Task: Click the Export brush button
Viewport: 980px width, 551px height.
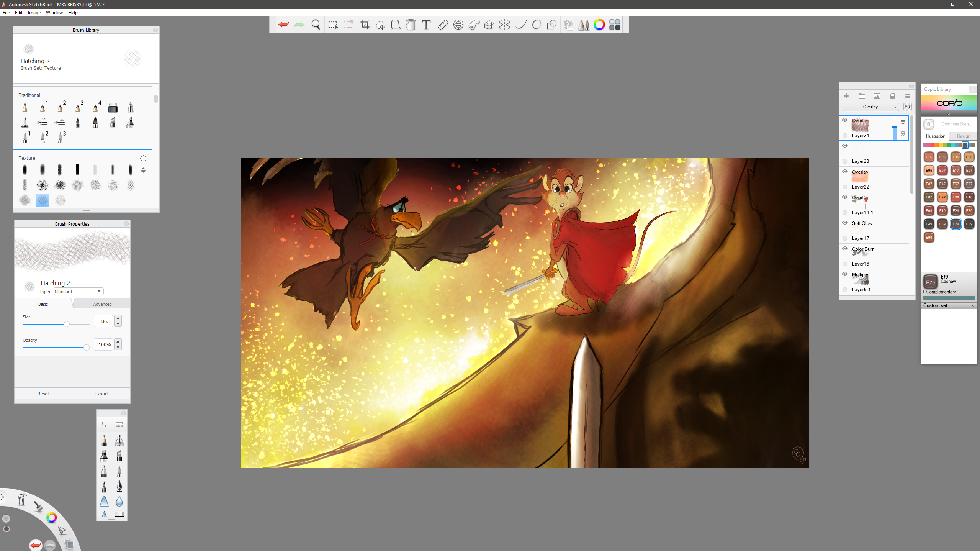Action: 101,394
